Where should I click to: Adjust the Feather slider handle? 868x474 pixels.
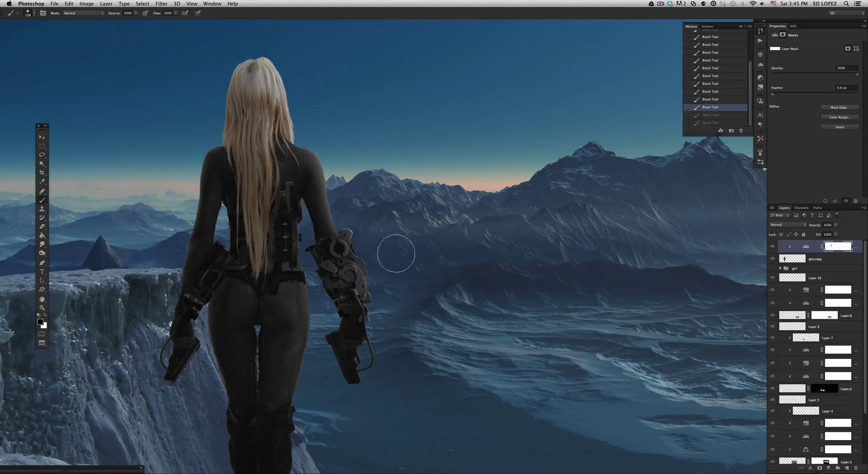pyautogui.click(x=773, y=94)
